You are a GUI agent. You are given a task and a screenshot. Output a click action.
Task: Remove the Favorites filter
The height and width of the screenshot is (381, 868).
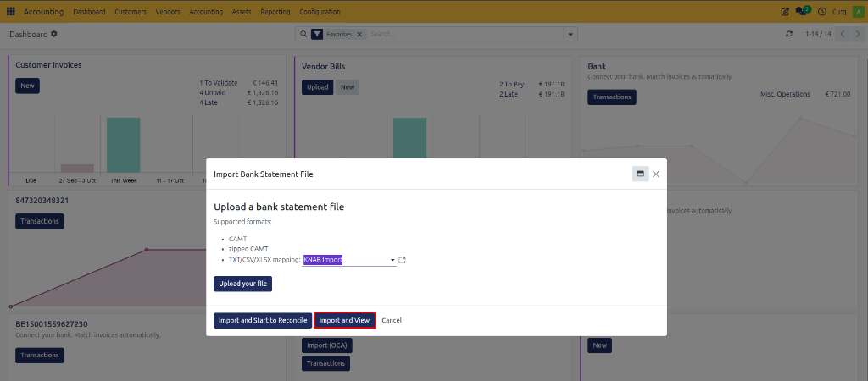coord(359,34)
